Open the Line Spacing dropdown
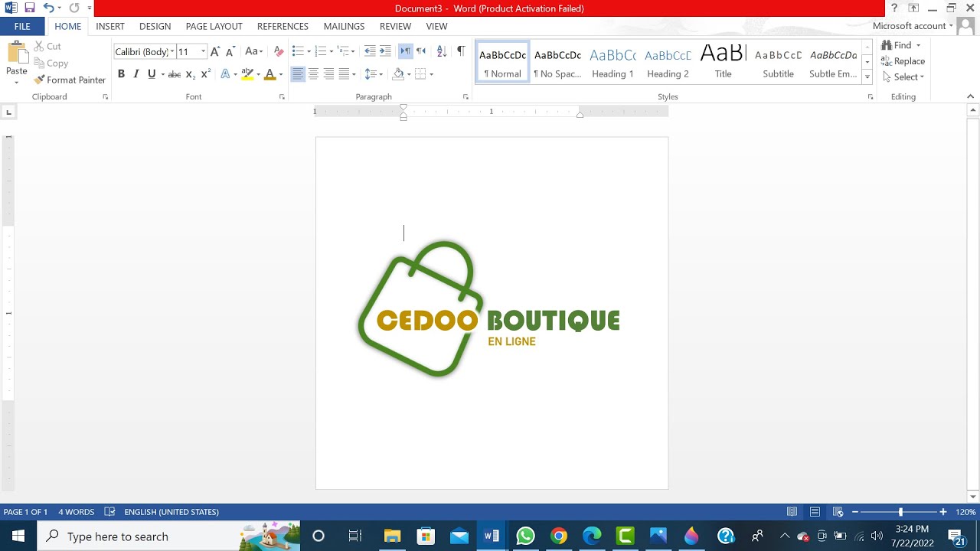 (x=373, y=74)
